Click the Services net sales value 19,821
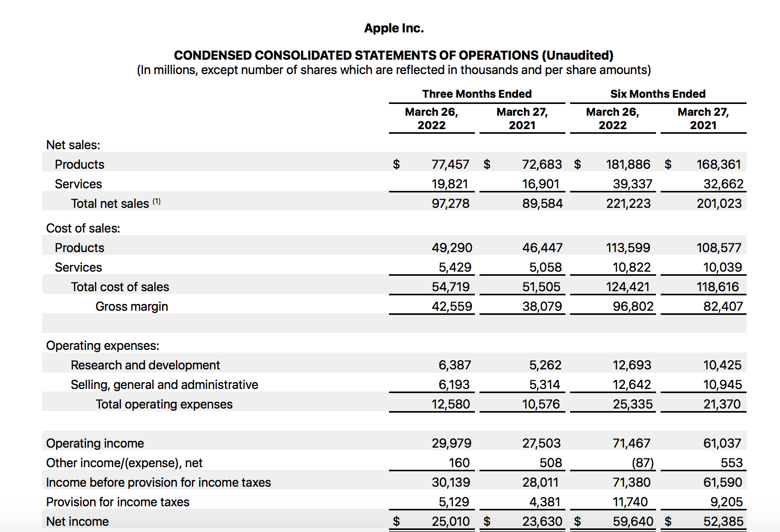The height and width of the screenshot is (532, 780). tap(450, 184)
